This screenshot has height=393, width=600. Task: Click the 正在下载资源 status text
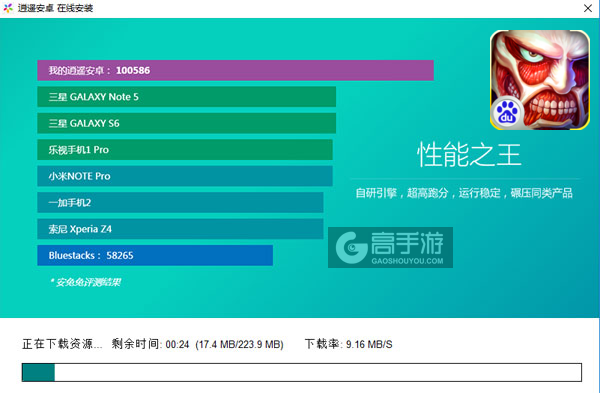[x=62, y=344]
